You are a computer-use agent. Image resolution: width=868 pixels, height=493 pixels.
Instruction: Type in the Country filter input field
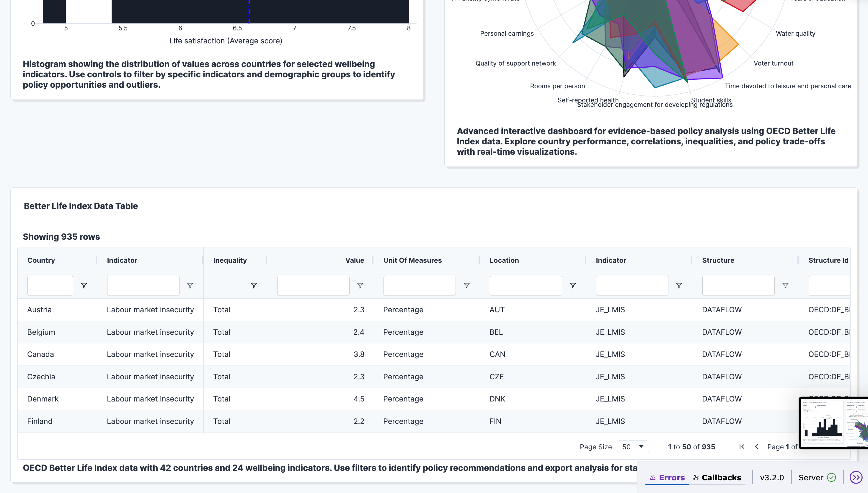pos(50,285)
